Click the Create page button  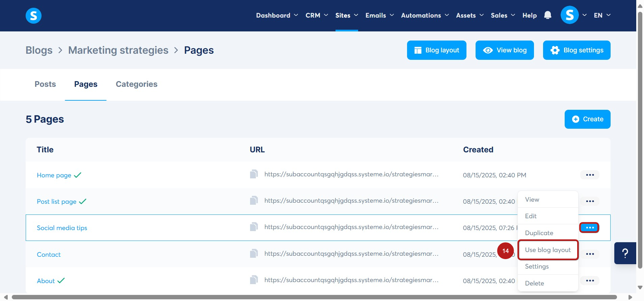coord(587,119)
